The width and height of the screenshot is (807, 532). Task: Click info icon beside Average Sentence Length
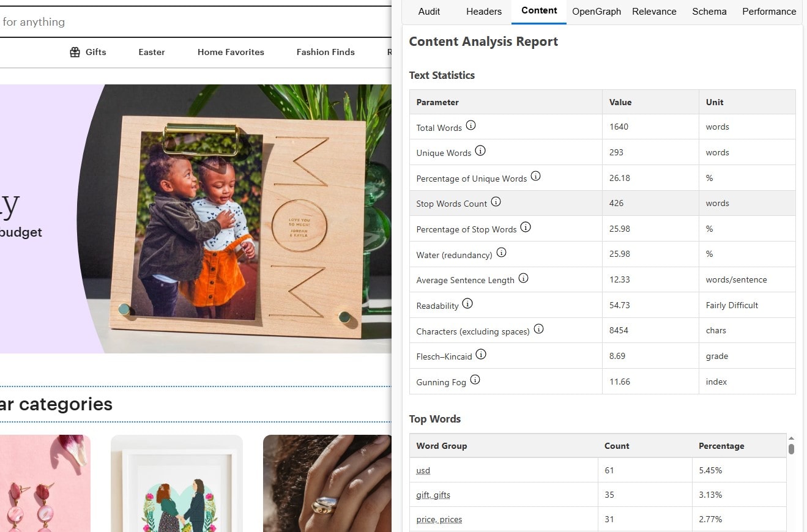[523, 278]
